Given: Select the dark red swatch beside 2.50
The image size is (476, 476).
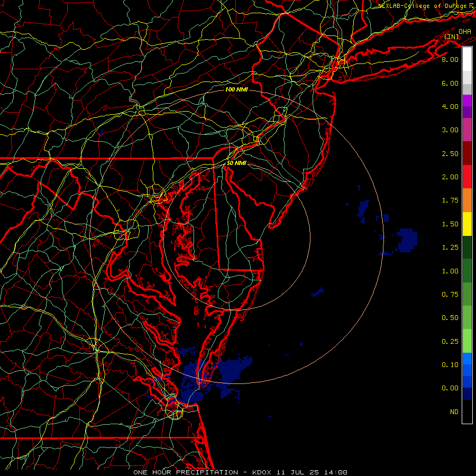Looking at the screenshot, I should (x=467, y=153).
